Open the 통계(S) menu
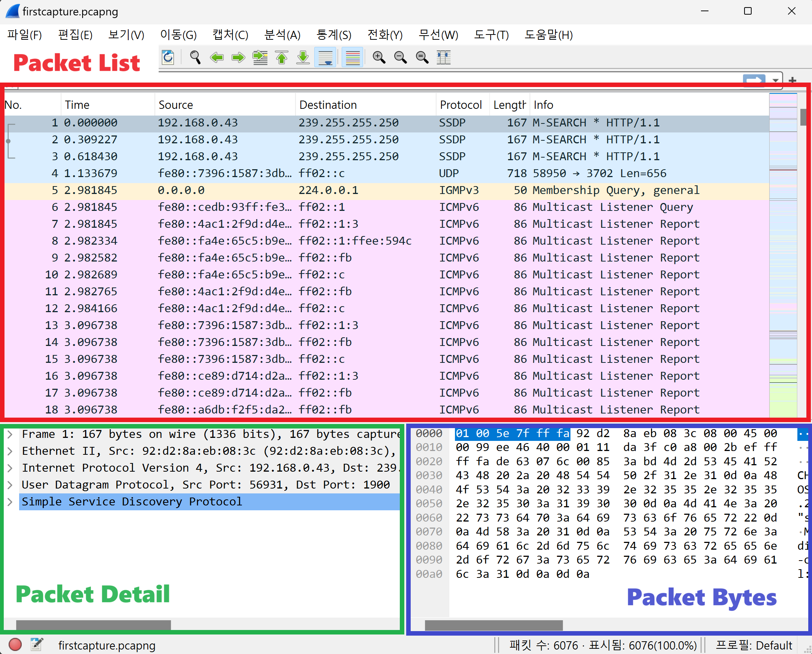This screenshot has height=654, width=812. [334, 35]
